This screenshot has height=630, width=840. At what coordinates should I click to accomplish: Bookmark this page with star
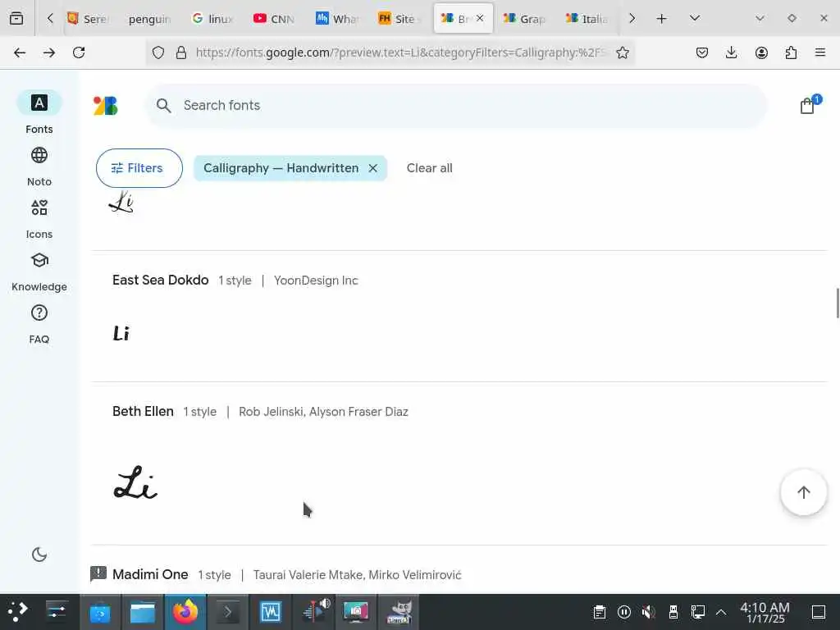[622, 52]
